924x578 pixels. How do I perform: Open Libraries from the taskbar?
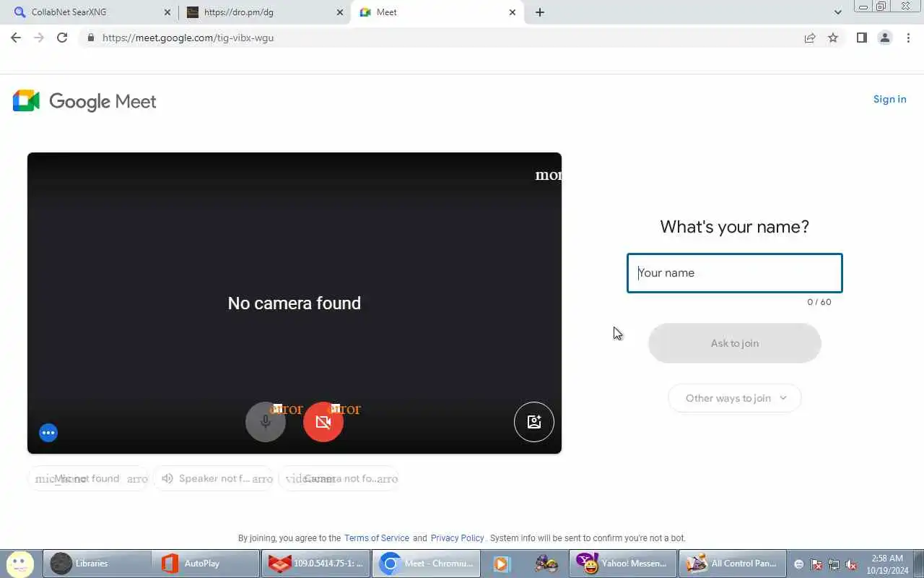tap(97, 564)
